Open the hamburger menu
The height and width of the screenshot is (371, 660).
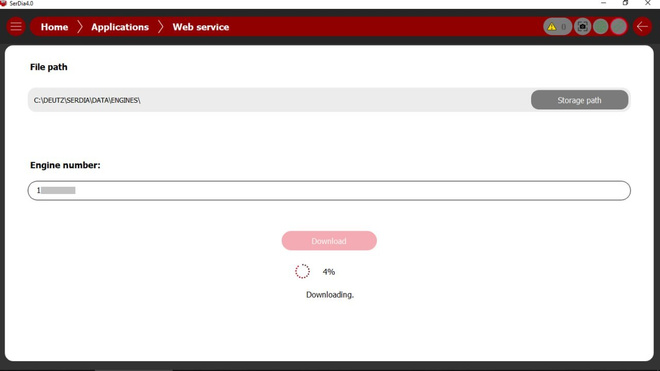coord(16,27)
